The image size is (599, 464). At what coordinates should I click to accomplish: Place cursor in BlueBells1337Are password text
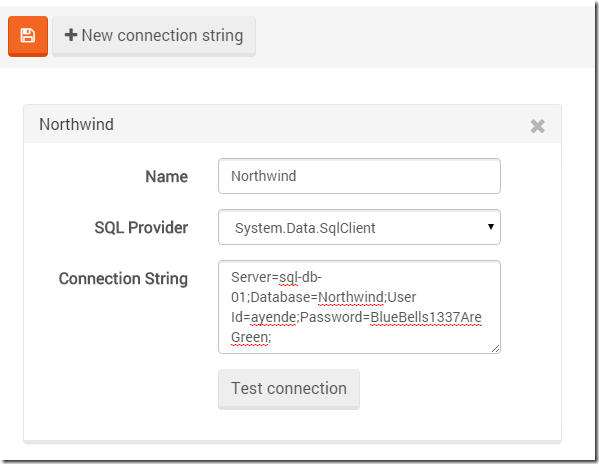[426, 317]
